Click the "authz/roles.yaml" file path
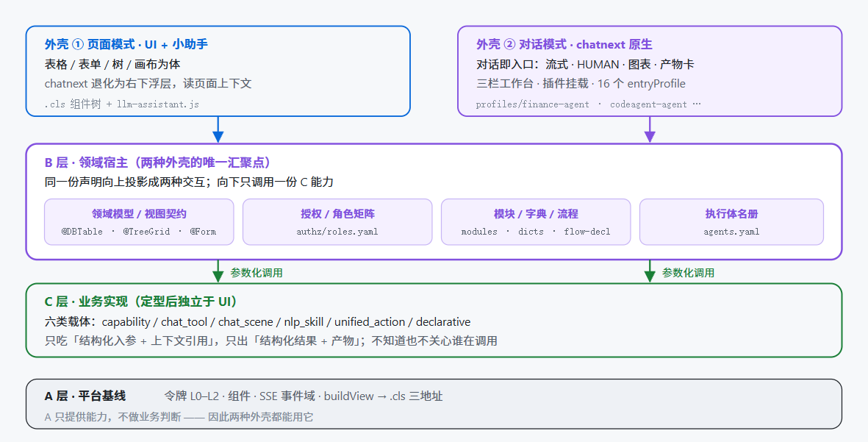The image size is (868, 442). (337, 232)
